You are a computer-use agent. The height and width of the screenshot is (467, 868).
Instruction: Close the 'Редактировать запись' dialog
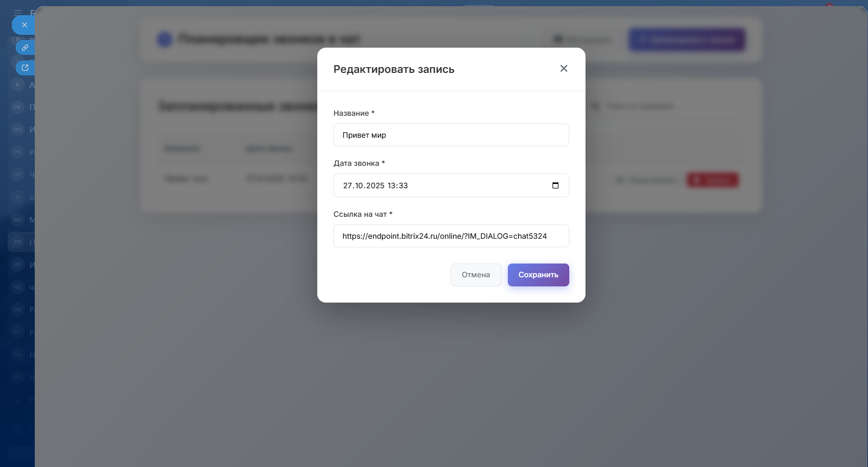pyautogui.click(x=564, y=69)
